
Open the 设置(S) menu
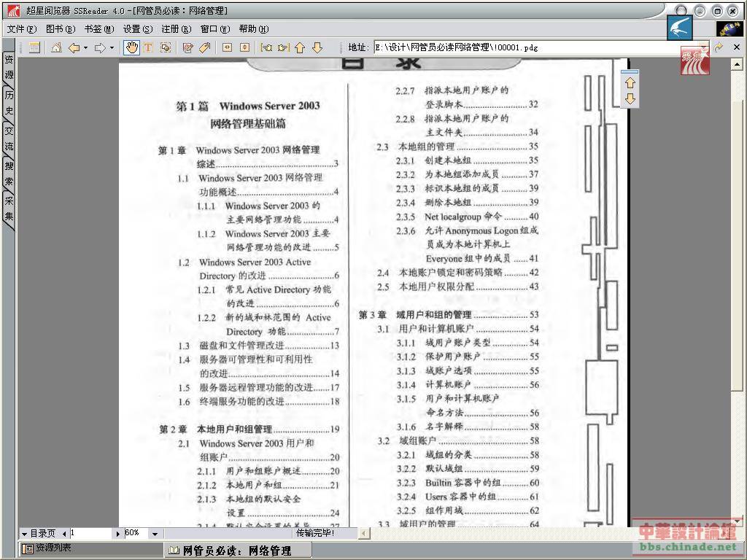point(138,29)
